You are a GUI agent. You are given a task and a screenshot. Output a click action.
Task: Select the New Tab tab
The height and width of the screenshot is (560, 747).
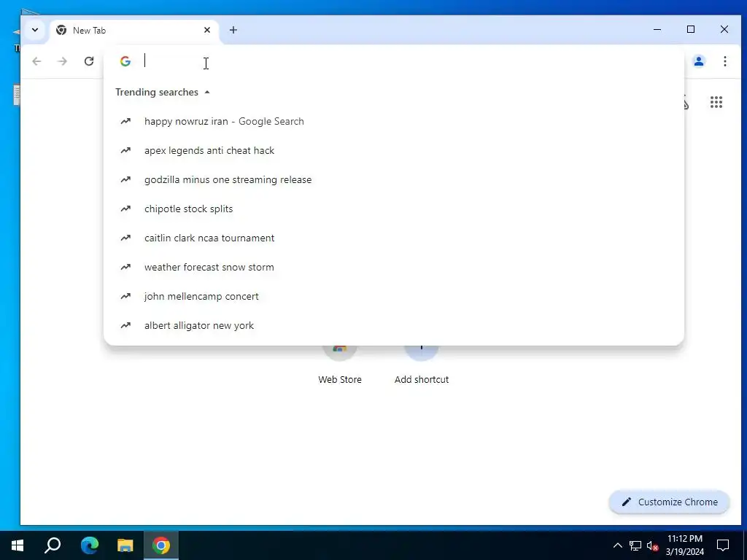click(x=133, y=31)
